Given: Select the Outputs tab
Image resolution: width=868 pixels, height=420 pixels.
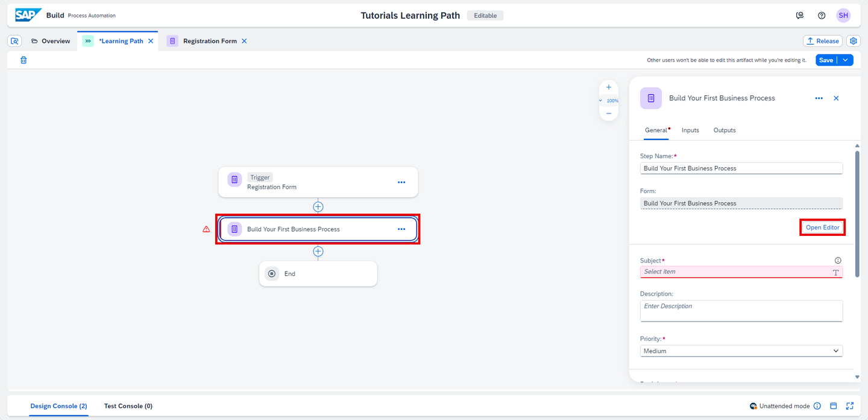Looking at the screenshot, I should (x=725, y=130).
